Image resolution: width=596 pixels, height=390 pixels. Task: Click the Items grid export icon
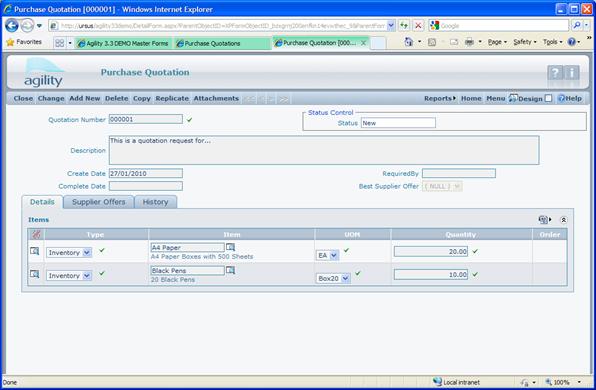click(544, 219)
